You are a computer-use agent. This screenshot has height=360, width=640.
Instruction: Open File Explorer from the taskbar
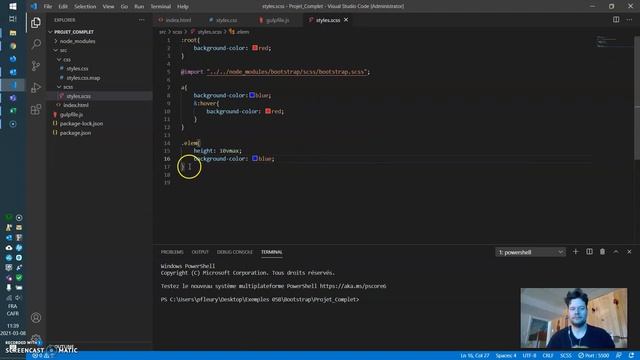coord(13,33)
